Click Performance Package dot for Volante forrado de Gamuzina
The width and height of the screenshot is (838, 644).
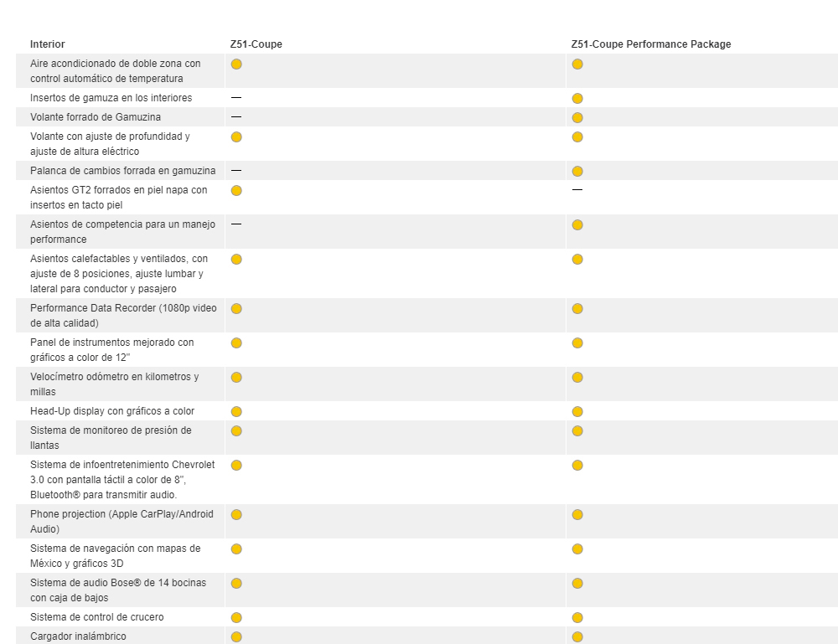[577, 118]
